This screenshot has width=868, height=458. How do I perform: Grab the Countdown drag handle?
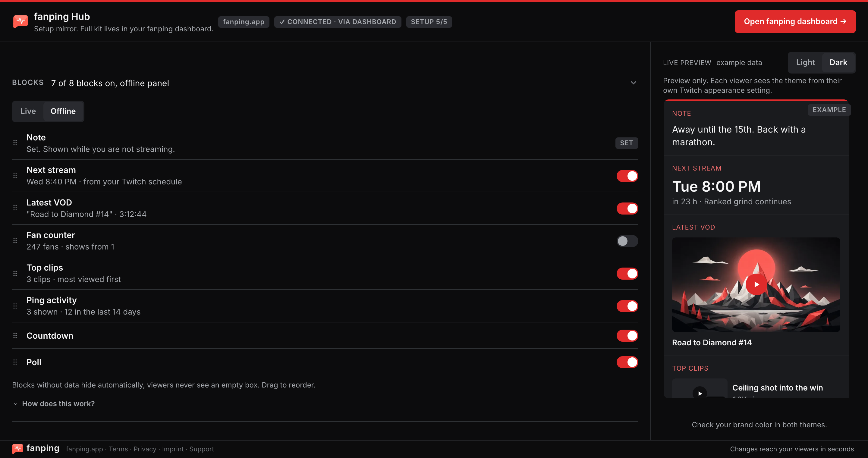click(x=15, y=335)
